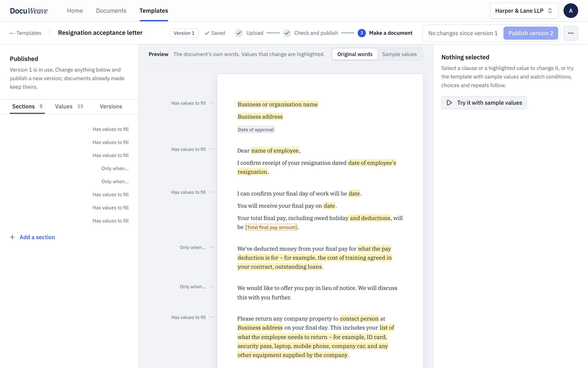Open Templates in top navigation

point(154,11)
